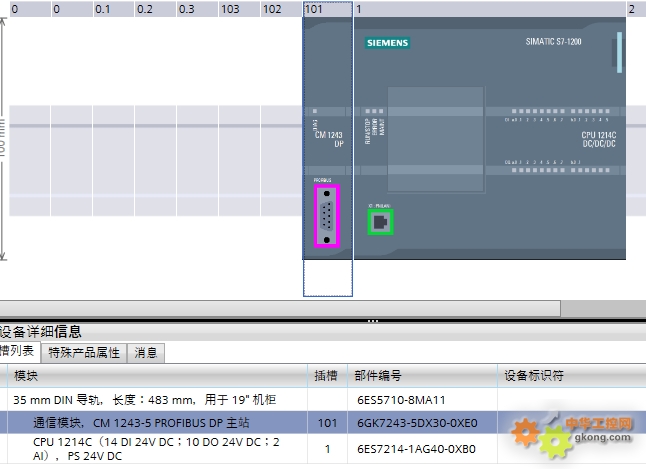Select the CPU 1214C module row
646x469 pixels.
pyautogui.click(x=323, y=449)
